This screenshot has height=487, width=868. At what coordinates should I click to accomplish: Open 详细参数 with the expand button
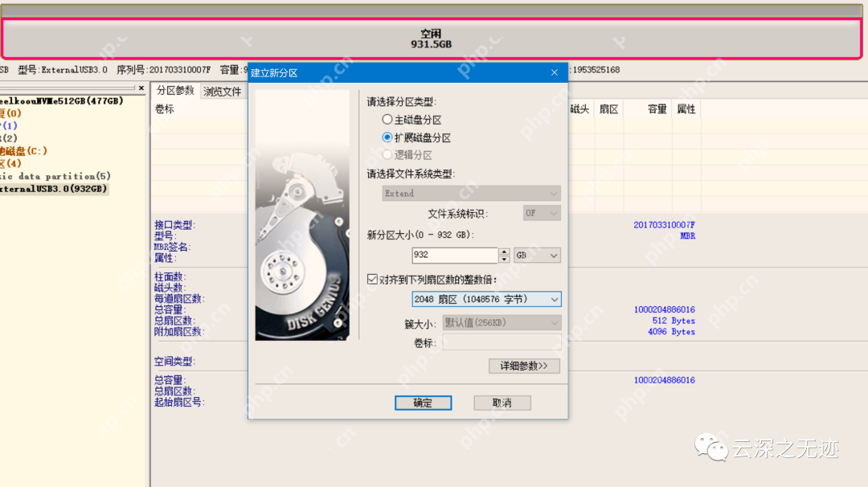click(x=524, y=365)
